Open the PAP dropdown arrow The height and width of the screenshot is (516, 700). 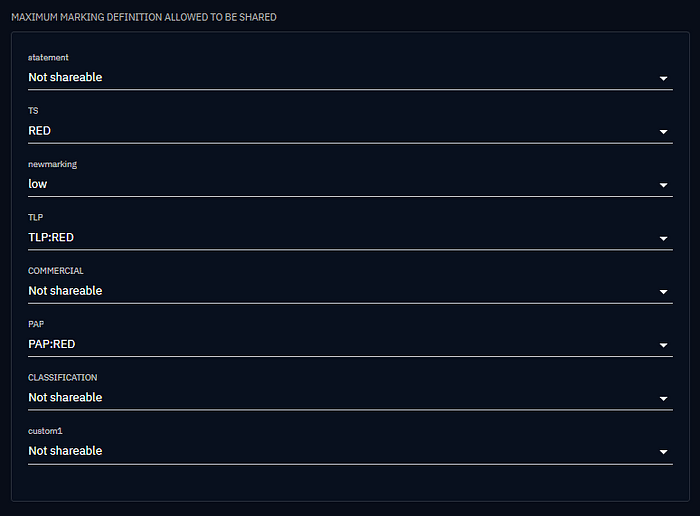(663, 346)
